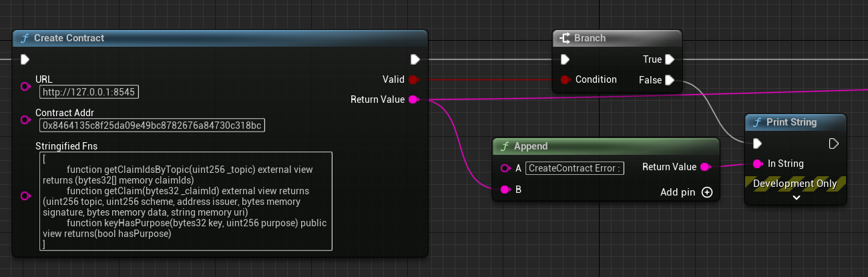Click the function icon in Append header
Viewport: 868px width, 277px height.
(505, 146)
